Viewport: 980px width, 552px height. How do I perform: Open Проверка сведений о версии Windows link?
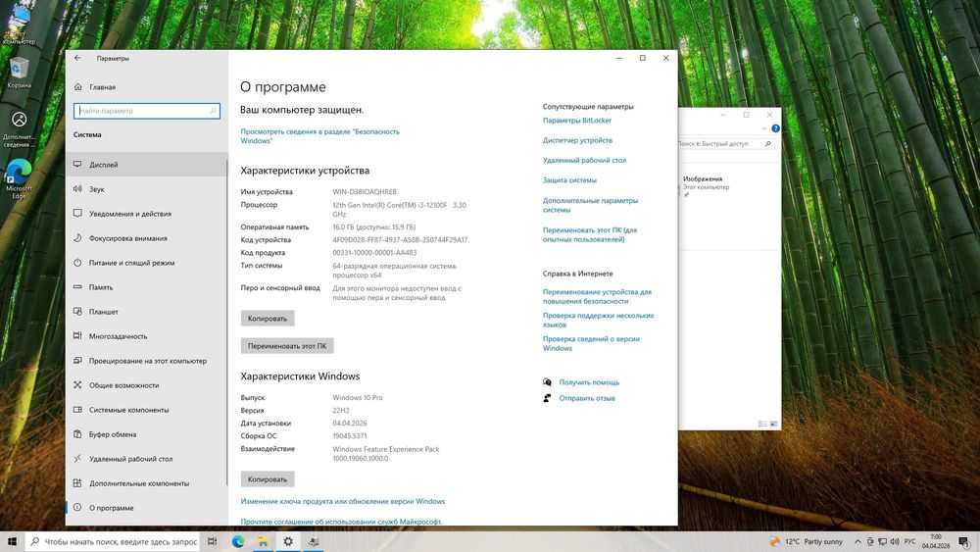591,343
